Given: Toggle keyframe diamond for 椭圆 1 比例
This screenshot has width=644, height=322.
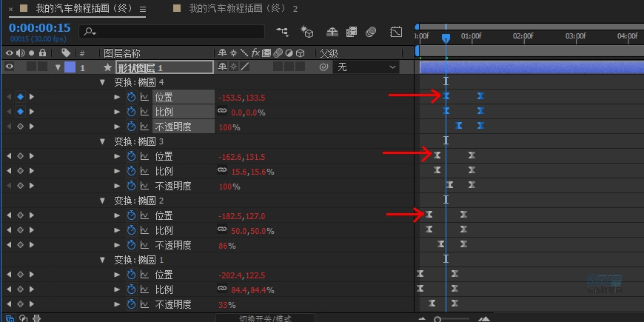Looking at the screenshot, I should [20, 289].
